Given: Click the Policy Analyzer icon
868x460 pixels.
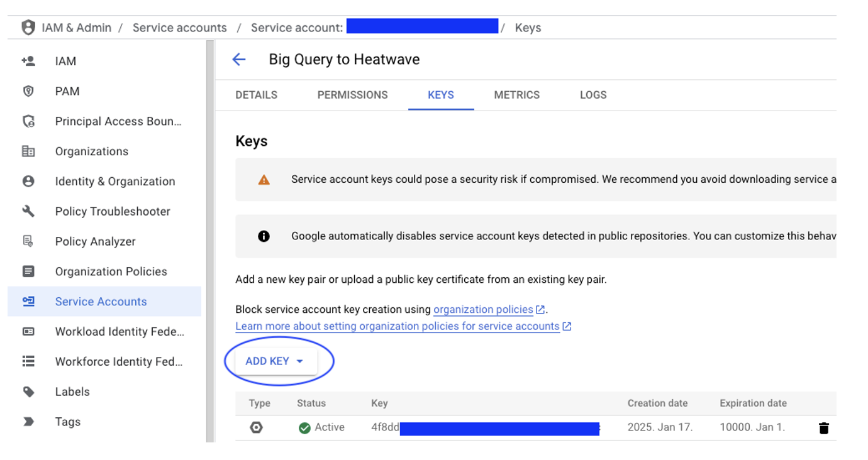Looking at the screenshot, I should click(x=28, y=241).
